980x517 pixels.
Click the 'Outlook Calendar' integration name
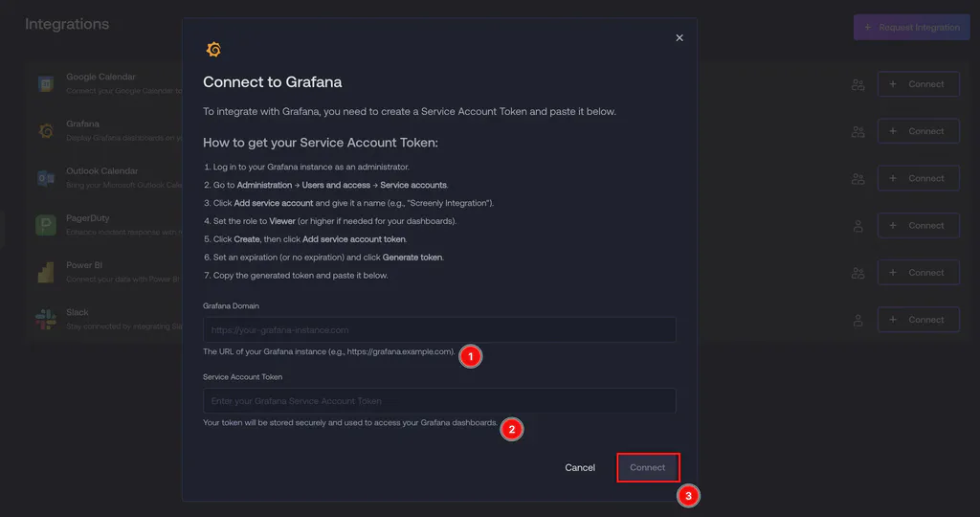(x=101, y=170)
